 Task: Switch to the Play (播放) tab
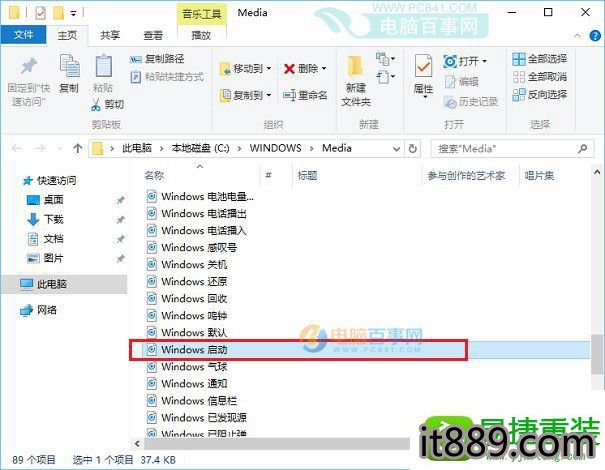(201, 35)
